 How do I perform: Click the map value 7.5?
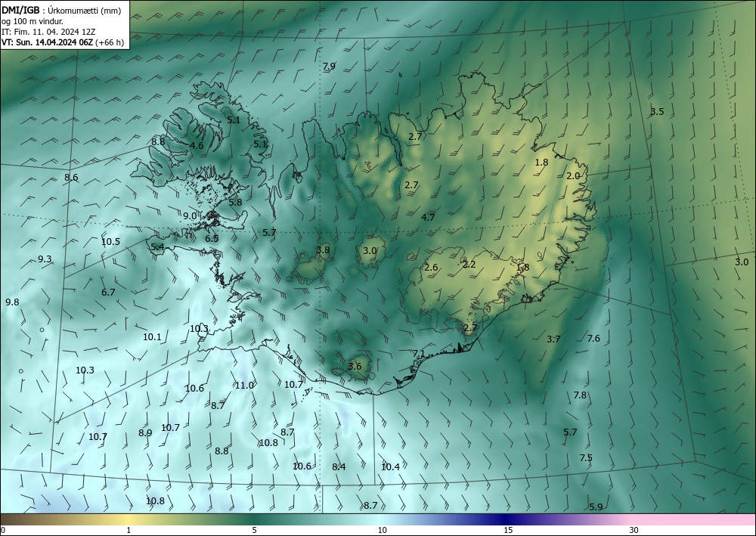pyautogui.click(x=586, y=458)
